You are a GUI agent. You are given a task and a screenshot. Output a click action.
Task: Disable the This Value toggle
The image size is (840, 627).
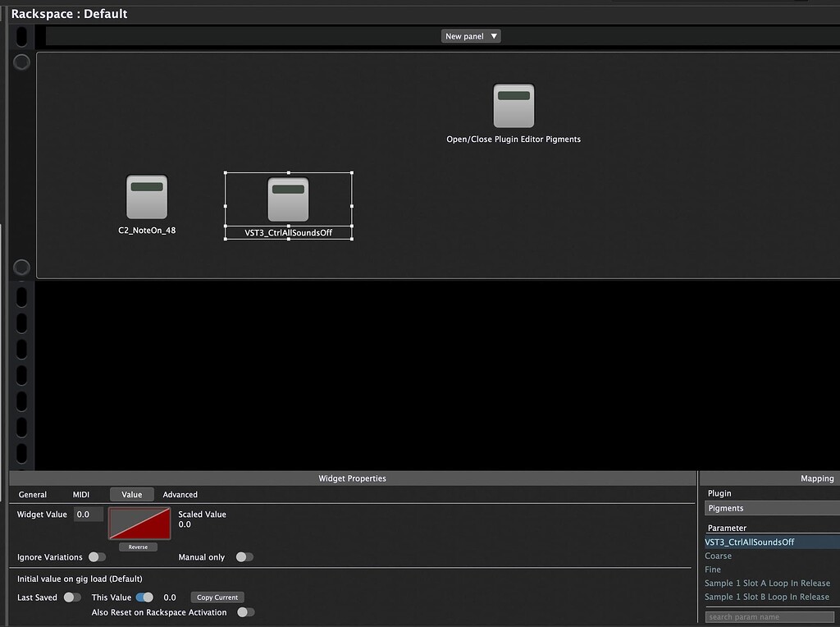pyautogui.click(x=146, y=597)
